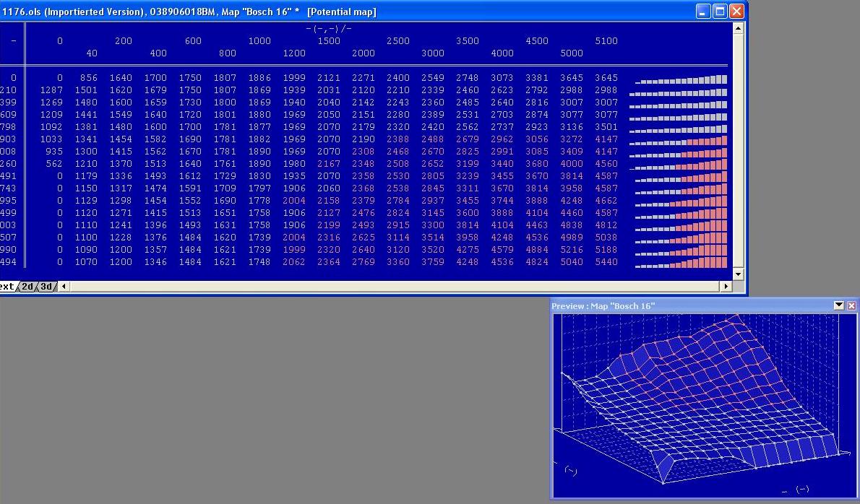Click the 5100 column axis header

[606, 41]
